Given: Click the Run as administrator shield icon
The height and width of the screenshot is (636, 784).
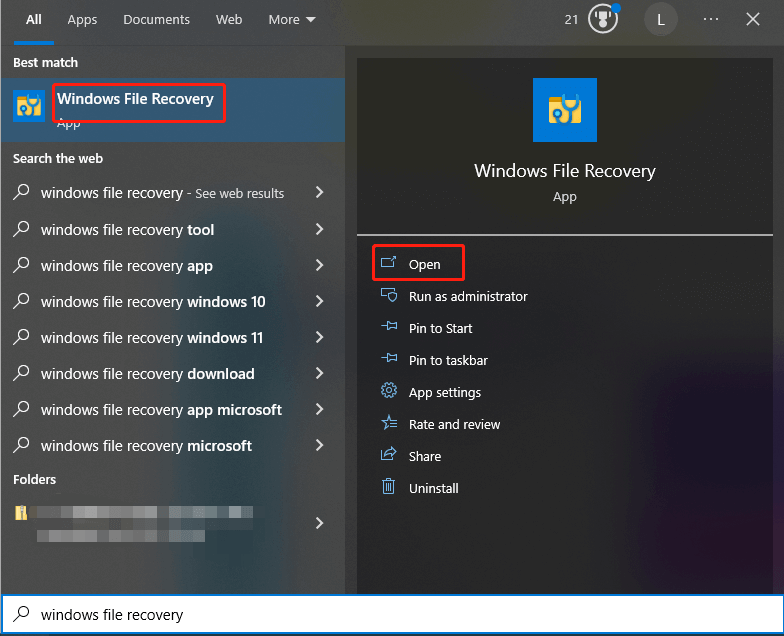Looking at the screenshot, I should pos(388,295).
